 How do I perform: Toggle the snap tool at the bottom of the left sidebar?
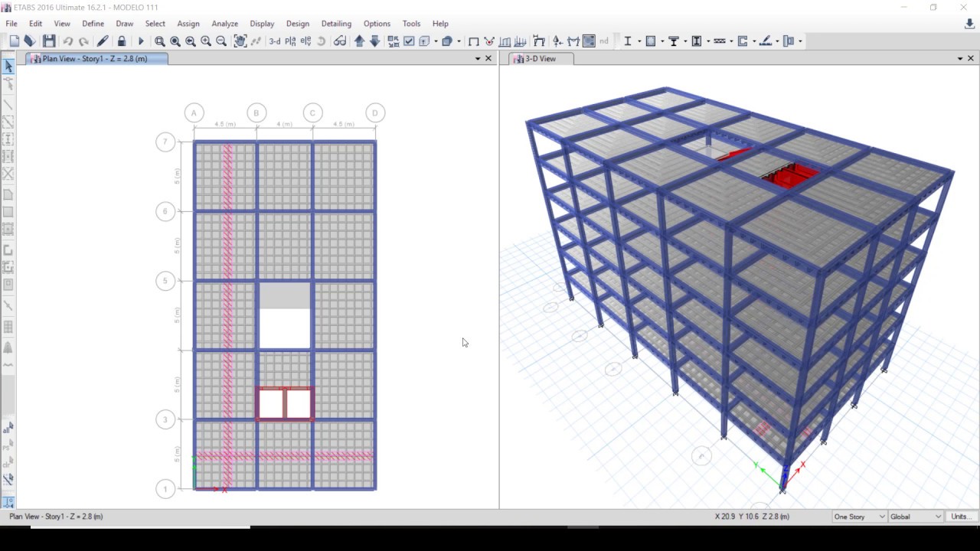(x=8, y=503)
